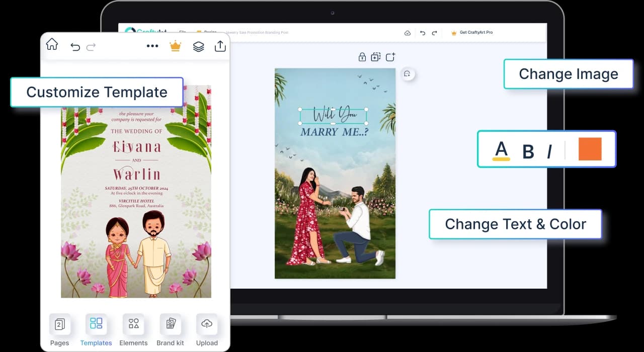Pick the orange color swatch

[x=590, y=149]
